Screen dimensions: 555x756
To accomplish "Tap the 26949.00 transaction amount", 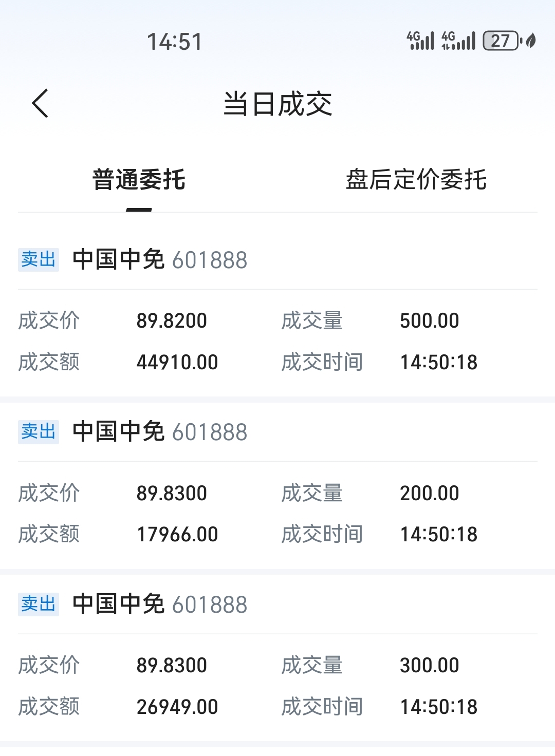I will pyautogui.click(x=177, y=707).
